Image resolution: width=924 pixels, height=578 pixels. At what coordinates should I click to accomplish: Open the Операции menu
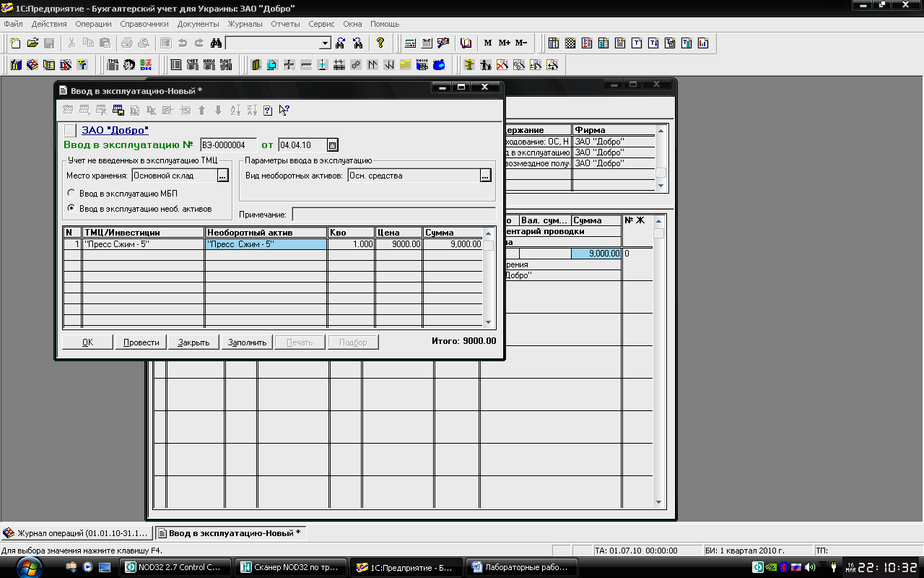click(x=93, y=24)
